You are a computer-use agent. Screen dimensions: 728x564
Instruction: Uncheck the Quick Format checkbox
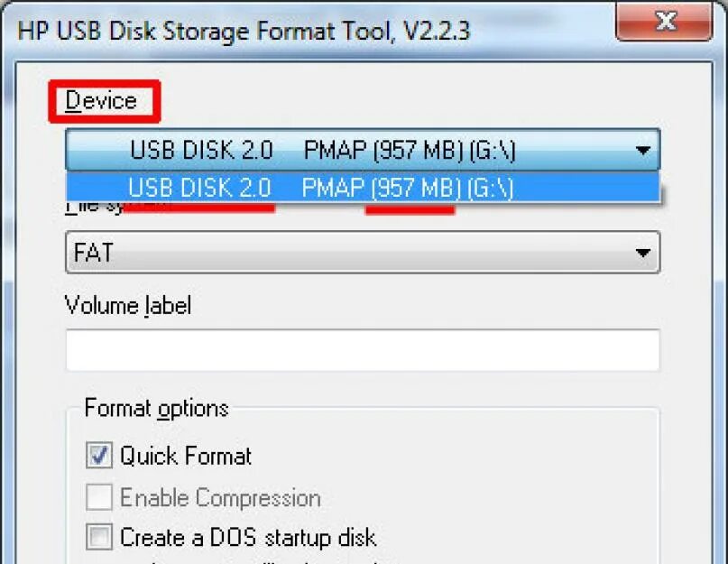(99, 455)
